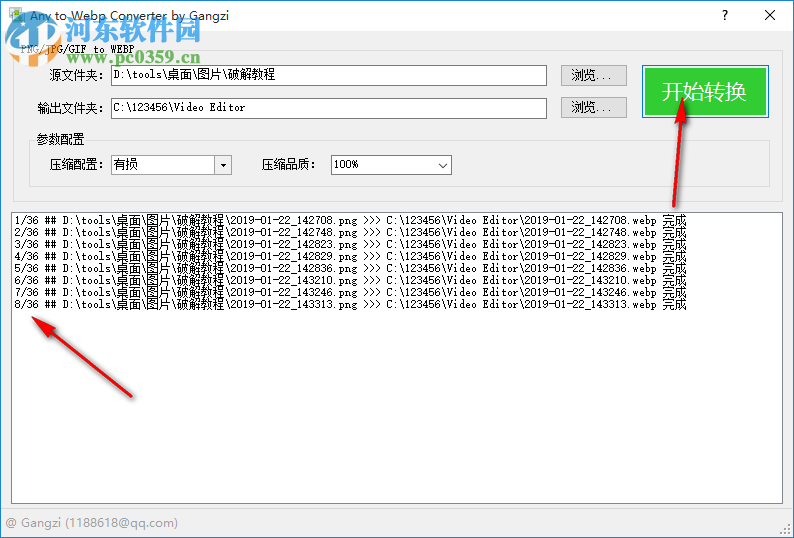Close the Any to Webp Converter window

(770, 15)
